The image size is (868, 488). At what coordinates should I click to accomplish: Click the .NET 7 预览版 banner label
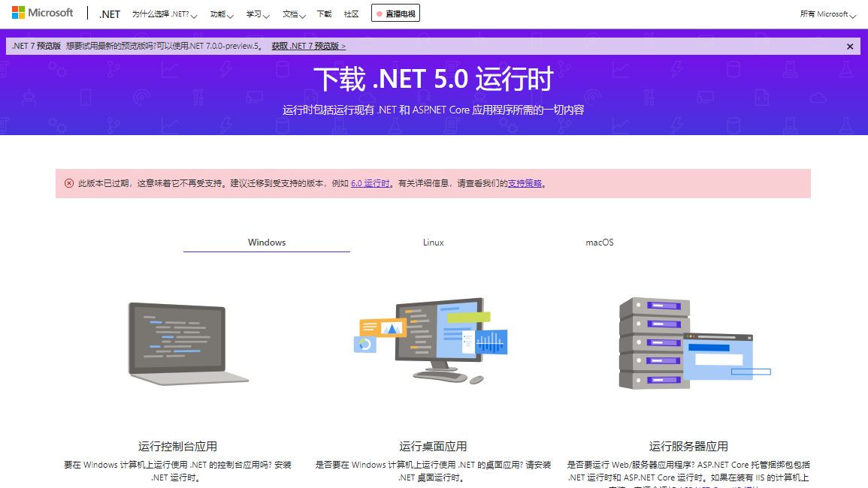point(37,46)
